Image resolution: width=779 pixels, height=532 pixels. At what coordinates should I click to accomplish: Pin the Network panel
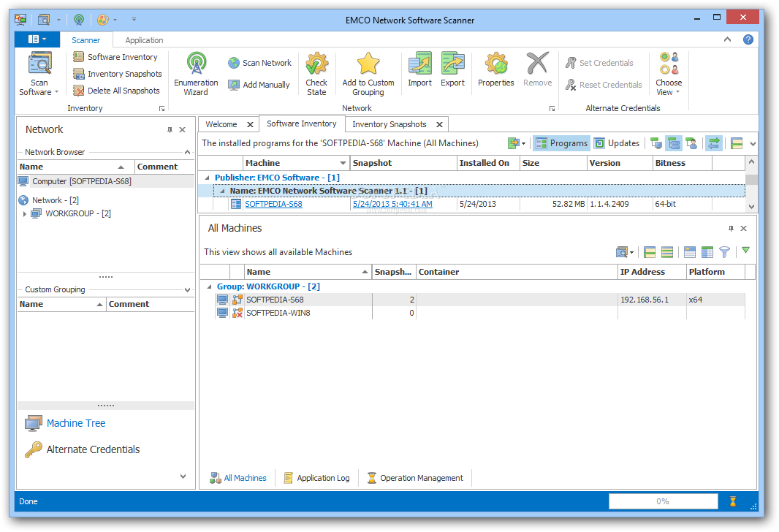(170, 129)
